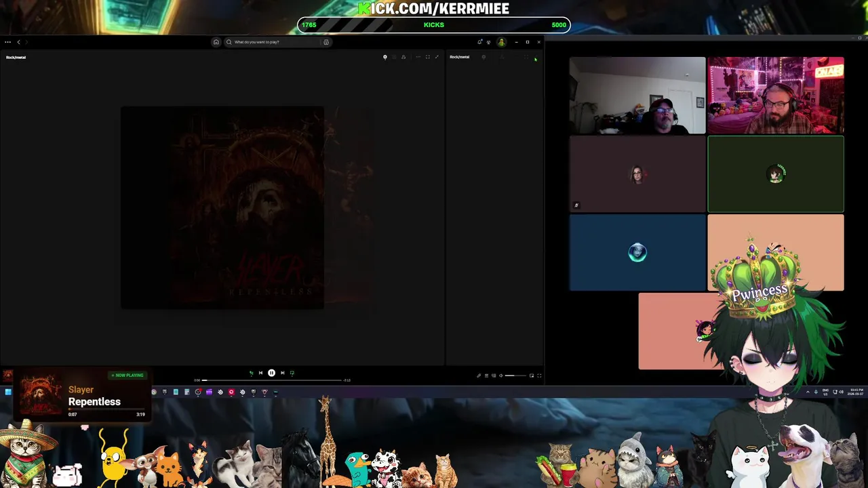This screenshot has width=868, height=488.
Task: Click the red circular taskbar app icon
Action: [231, 392]
